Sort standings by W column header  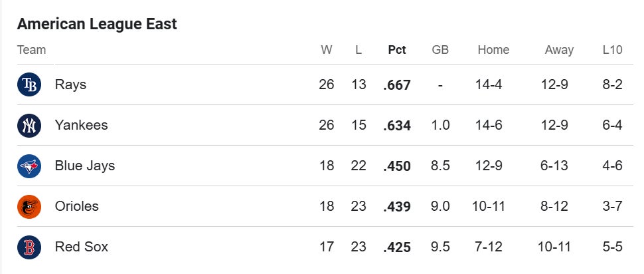point(327,50)
